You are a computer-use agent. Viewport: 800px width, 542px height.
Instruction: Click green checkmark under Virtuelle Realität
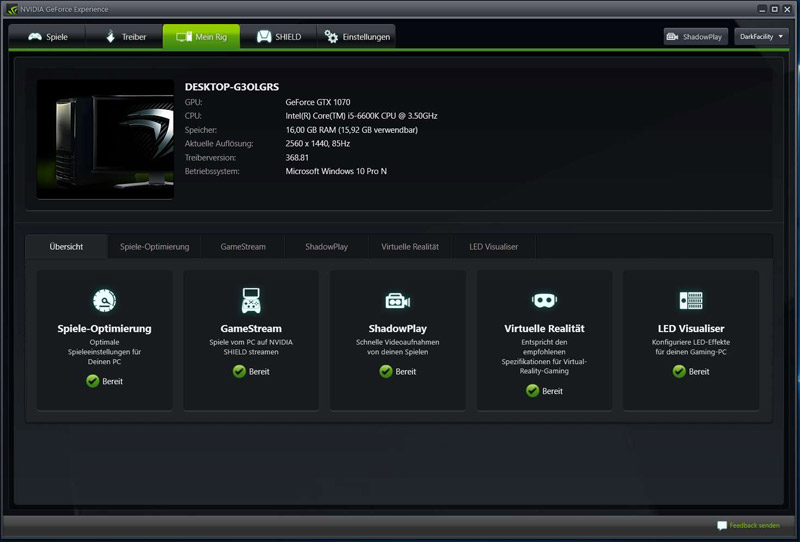coord(532,391)
